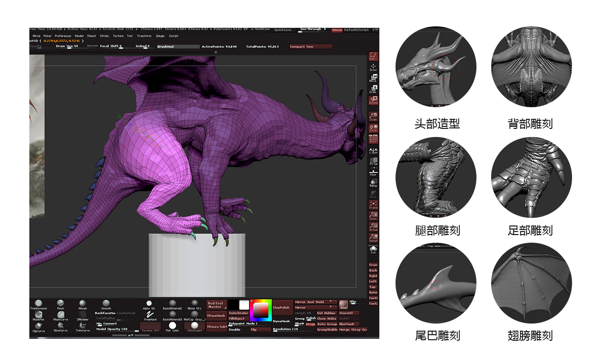
Task: Adjust the Model Opacity slider
Action: (x=117, y=330)
